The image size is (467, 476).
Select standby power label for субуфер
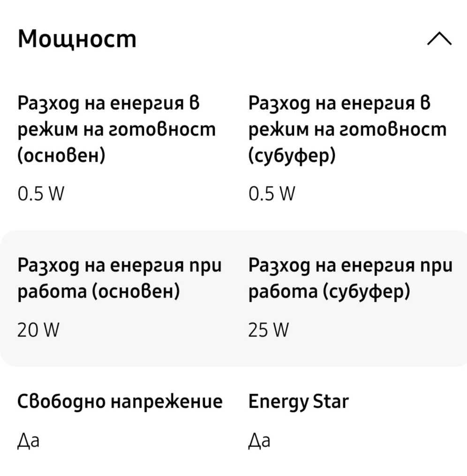pos(347,130)
